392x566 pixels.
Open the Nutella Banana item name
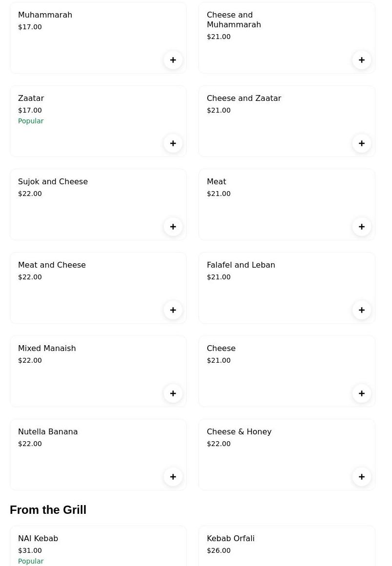[48, 432]
